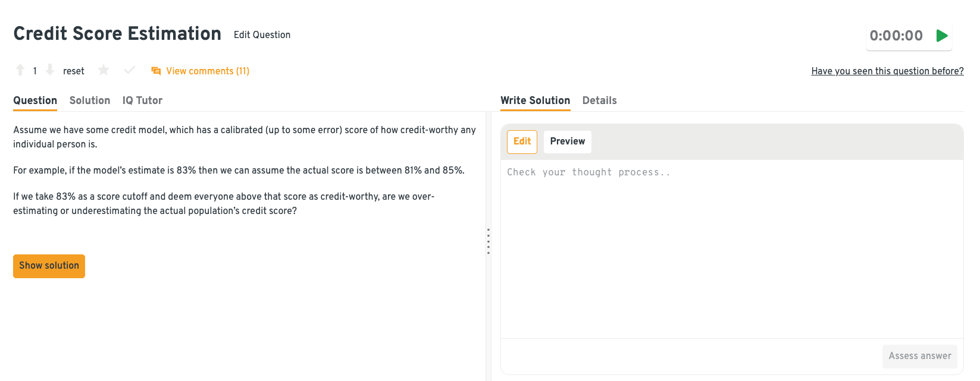Toggle the Preview mode button

(x=567, y=141)
